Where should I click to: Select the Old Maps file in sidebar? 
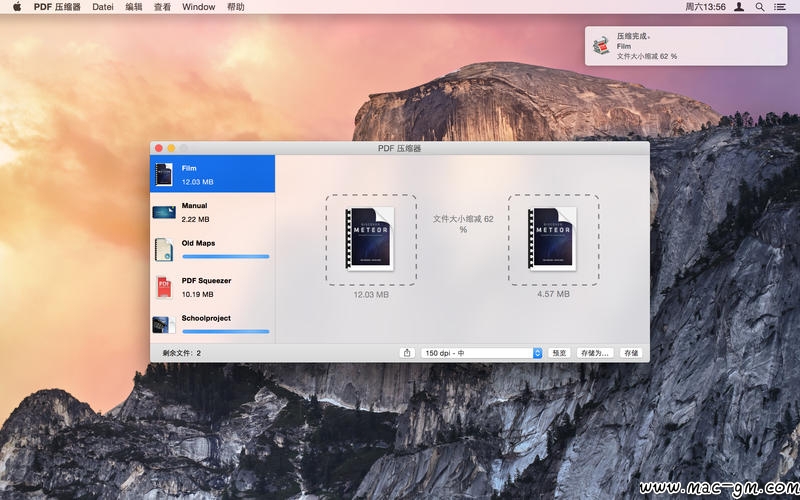pos(212,249)
